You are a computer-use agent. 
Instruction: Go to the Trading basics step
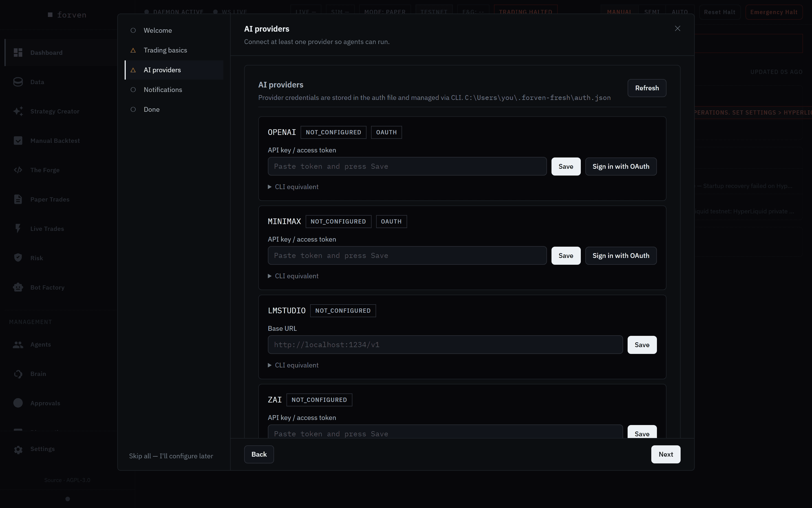tap(174, 50)
